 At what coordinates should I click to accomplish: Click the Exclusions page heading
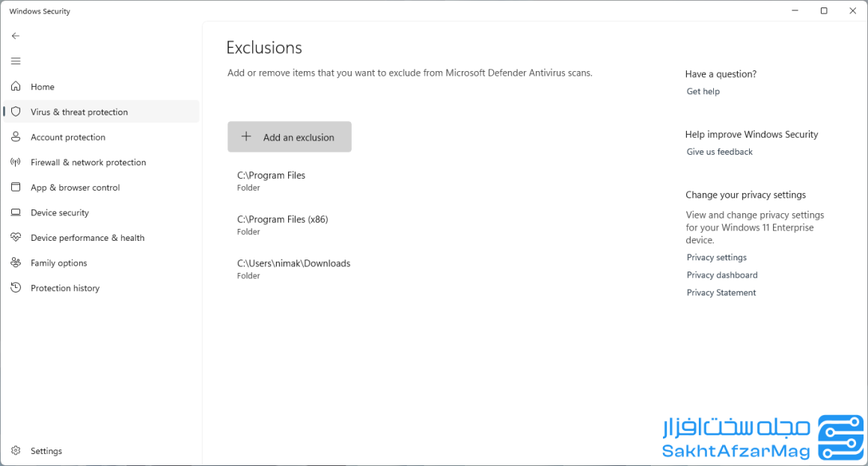click(264, 48)
